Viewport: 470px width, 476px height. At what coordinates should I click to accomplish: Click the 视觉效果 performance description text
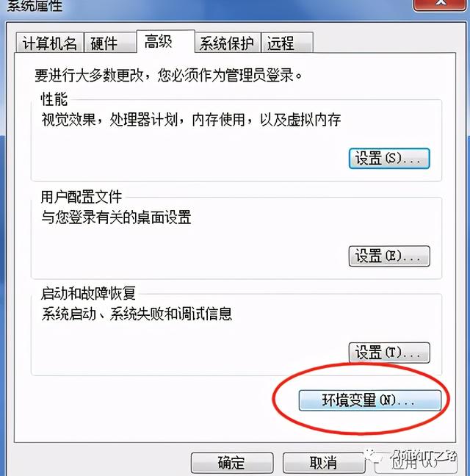[191, 120]
